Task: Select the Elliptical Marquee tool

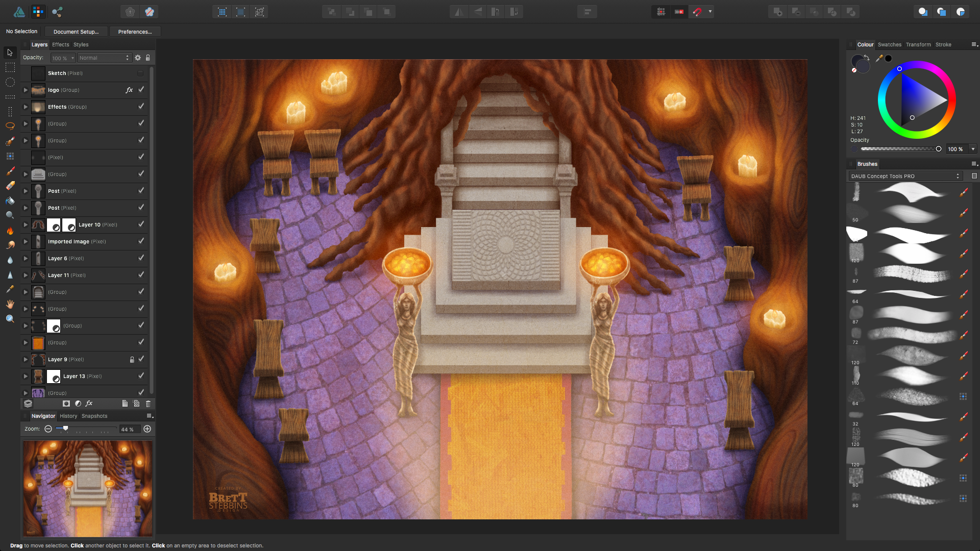Action: pos(10,82)
